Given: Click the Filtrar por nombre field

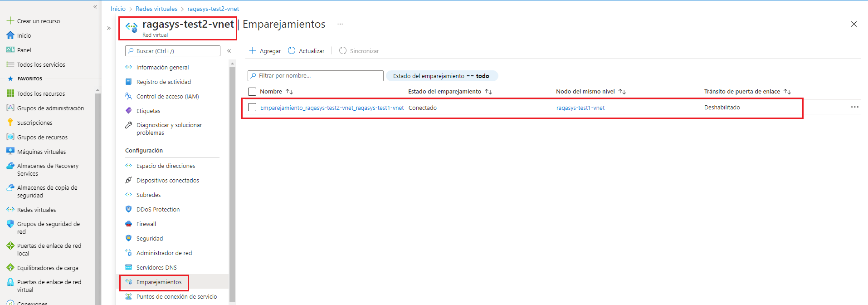Looking at the screenshot, I should coord(316,76).
